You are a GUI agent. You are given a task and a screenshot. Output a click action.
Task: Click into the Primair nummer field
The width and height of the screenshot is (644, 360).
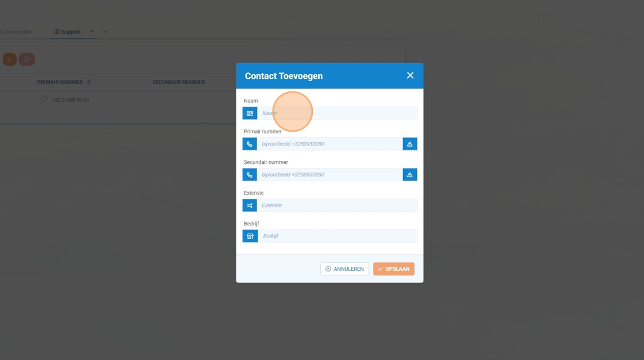coord(329,144)
